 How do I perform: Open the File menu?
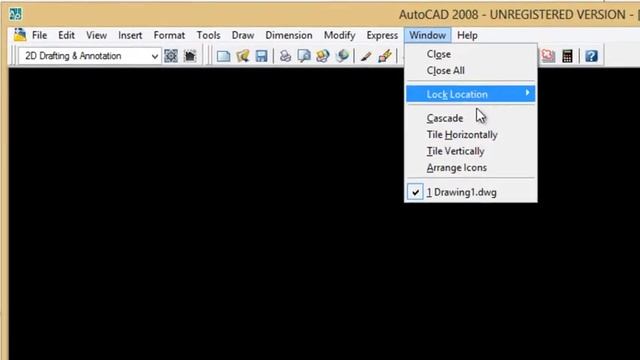coord(39,36)
